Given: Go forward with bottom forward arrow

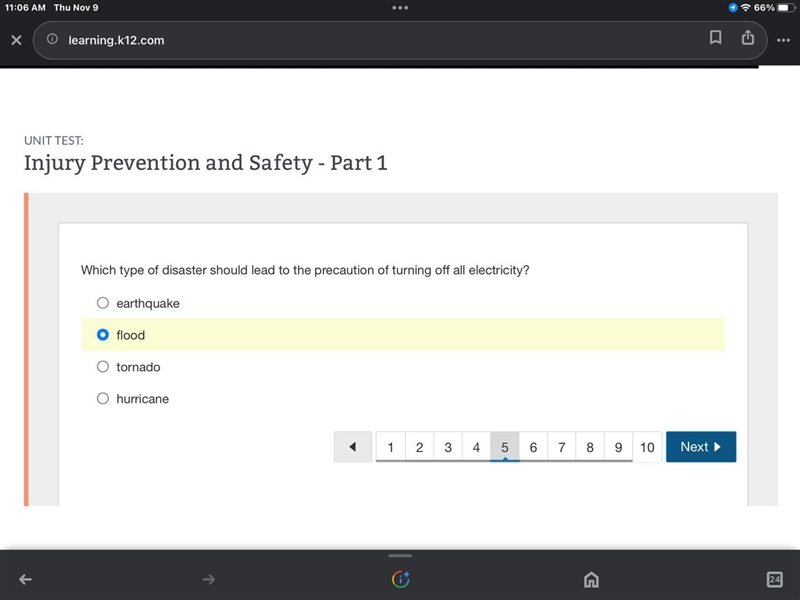Looking at the screenshot, I should click(208, 579).
